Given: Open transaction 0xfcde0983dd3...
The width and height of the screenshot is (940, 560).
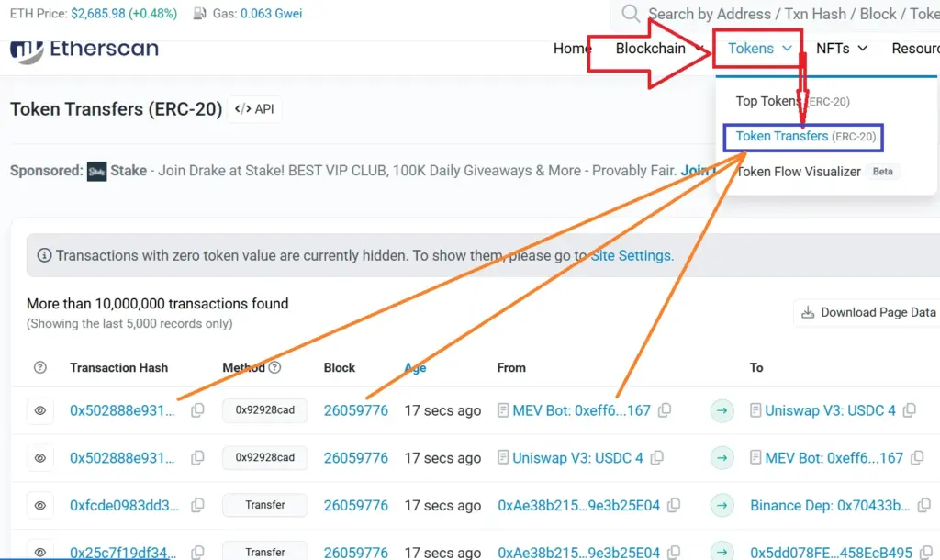Looking at the screenshot, I should (124, 506).
